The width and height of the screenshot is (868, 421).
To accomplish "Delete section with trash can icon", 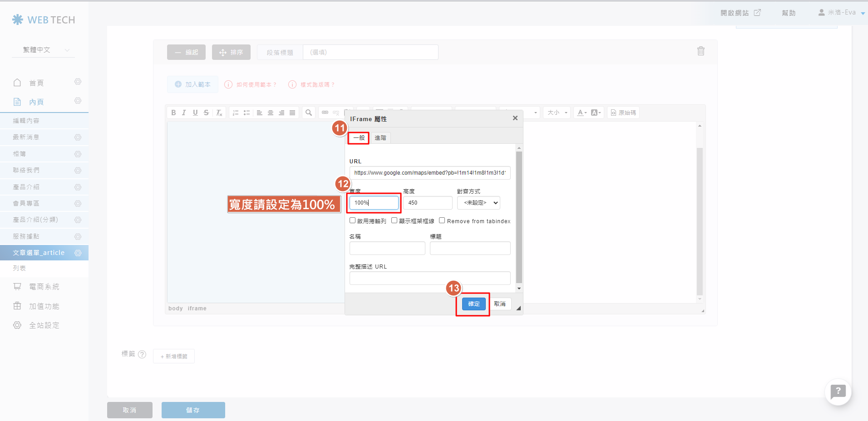I will coord(700,51).
